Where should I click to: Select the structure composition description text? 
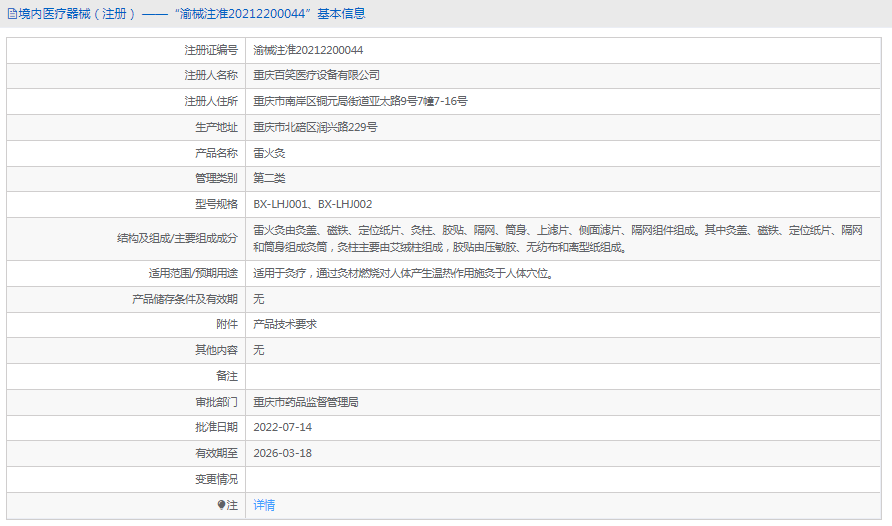point(558,239)
